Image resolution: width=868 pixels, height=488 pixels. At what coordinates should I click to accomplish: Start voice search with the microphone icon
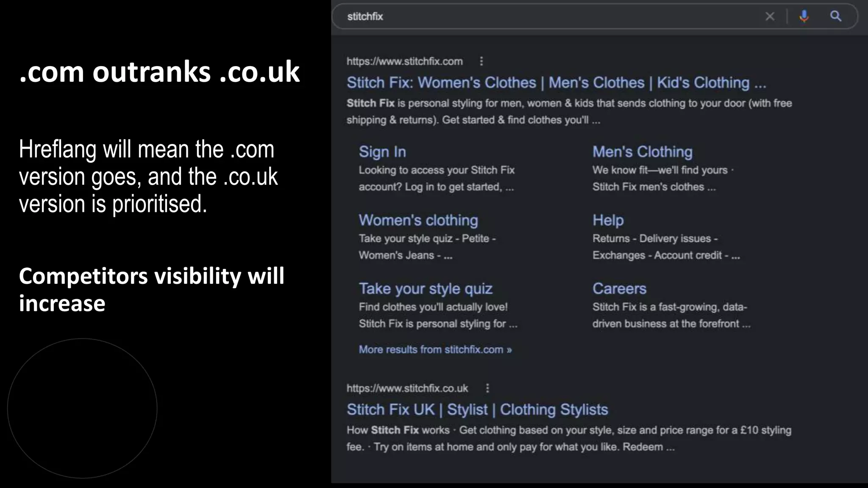point(804,17)
